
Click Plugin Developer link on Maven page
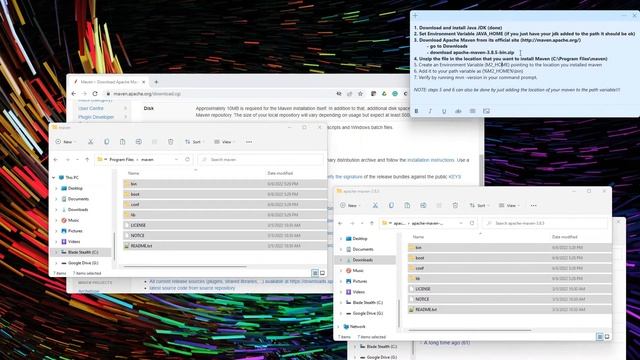96,117
